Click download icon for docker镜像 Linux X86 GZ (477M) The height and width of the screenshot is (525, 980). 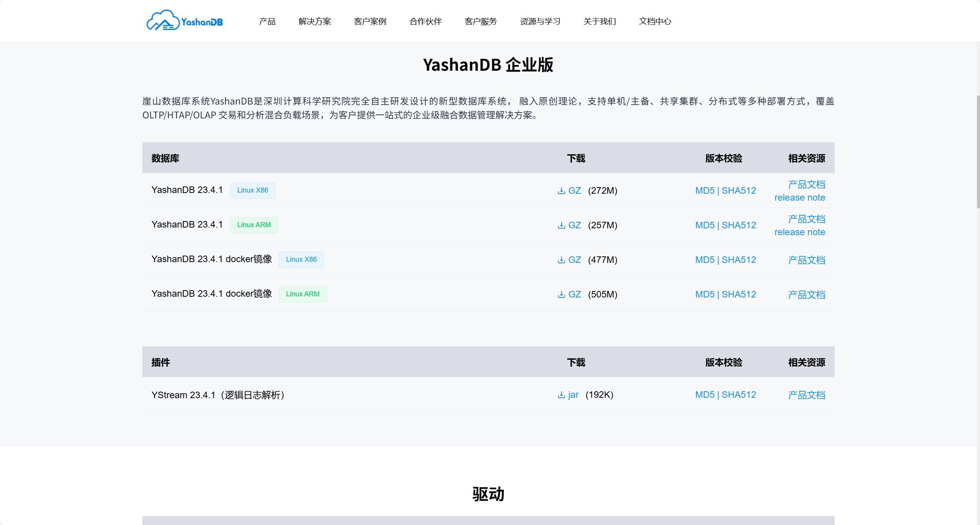pyautogui.click(x=562, y=260)
